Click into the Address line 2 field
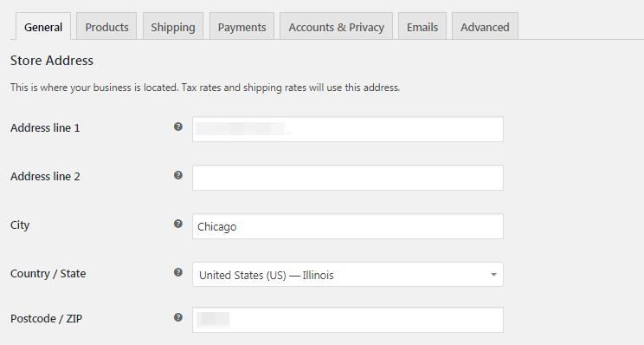644x345 pixels. 348,178
